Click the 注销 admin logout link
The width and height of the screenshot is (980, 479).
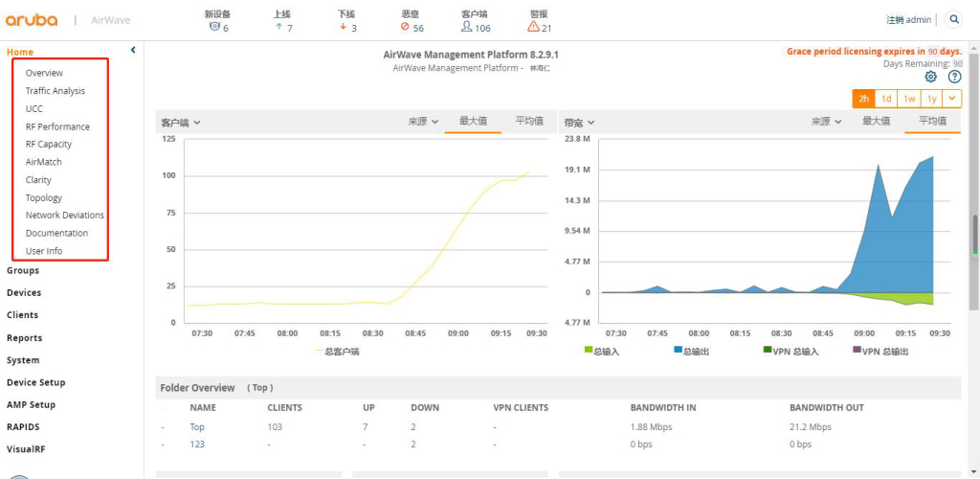click(909, 20)
